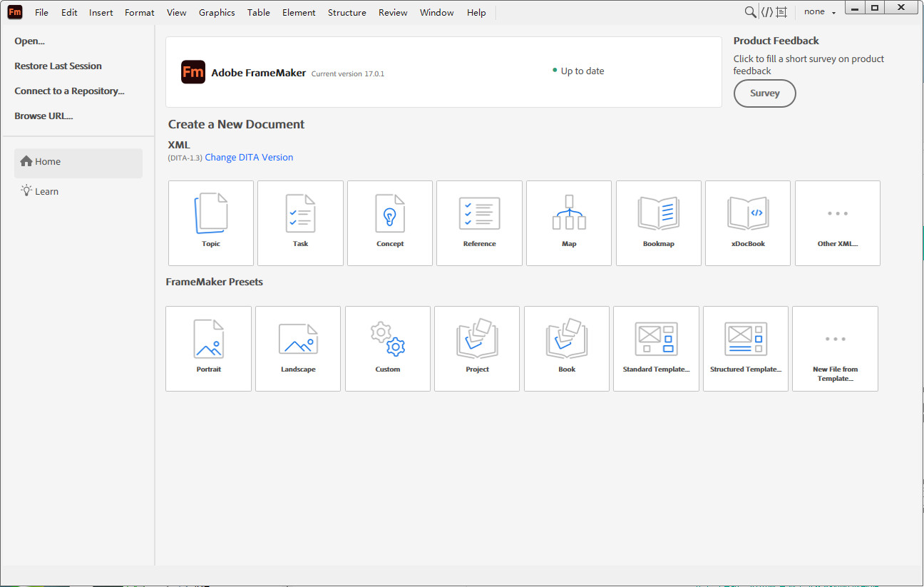The height and width of the screenshot is (587, 924).
Task: Create a new Bookmap
Action: 659,223
